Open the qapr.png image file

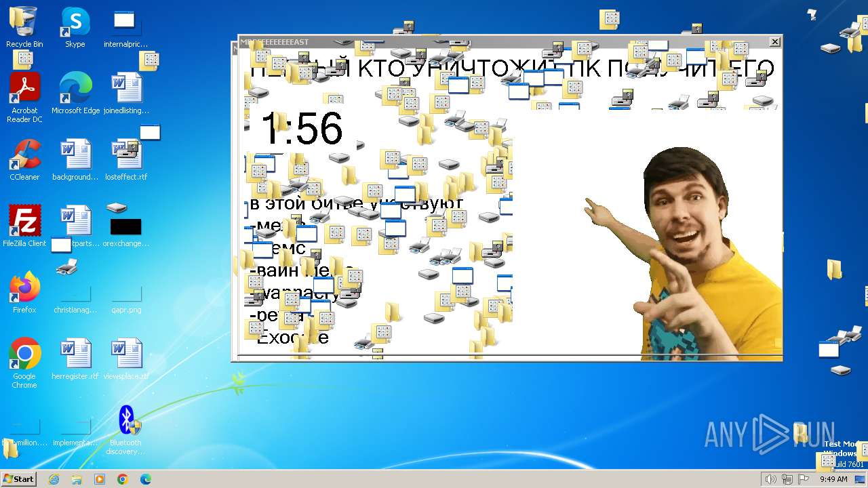pos(126,298)
